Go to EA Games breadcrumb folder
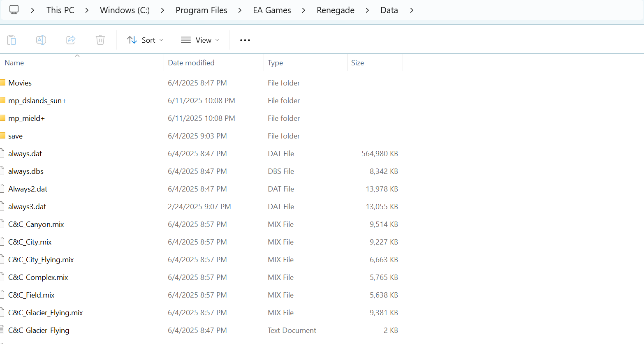The height and width of the screenshot is (344, 644). click(272, 10)
